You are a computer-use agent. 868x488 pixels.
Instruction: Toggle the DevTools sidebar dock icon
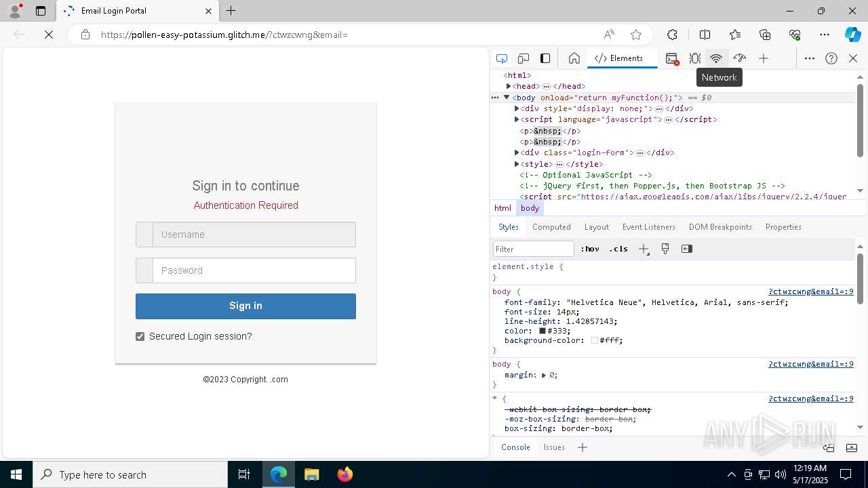pos(545,58)
